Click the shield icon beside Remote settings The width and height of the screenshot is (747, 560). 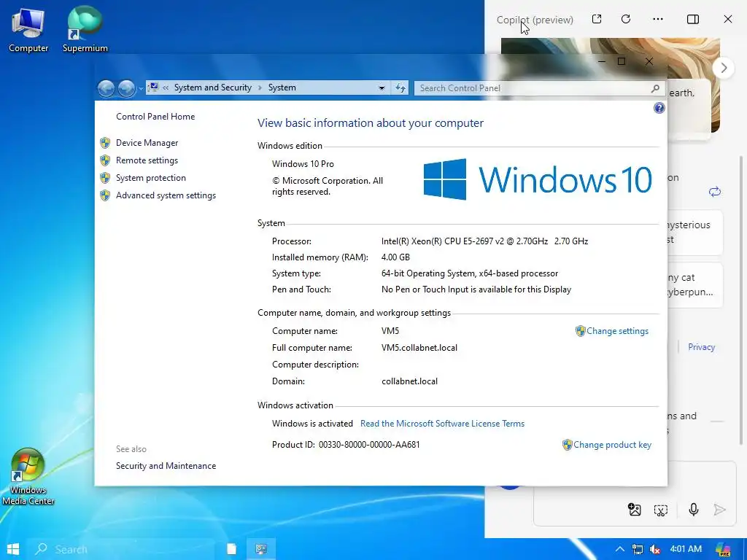(x=105, y=160)
